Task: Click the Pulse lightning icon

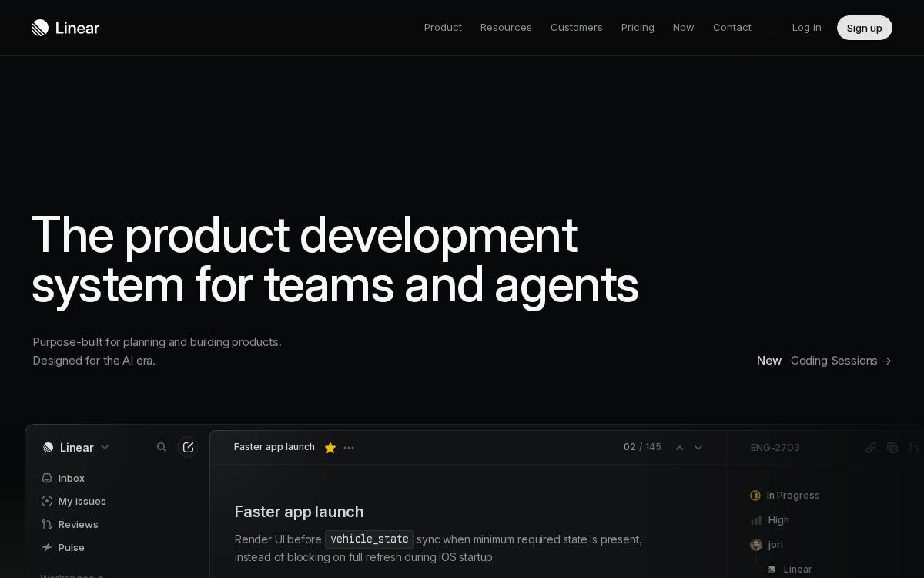Action: pyautogui.click(x=47, y=547)
